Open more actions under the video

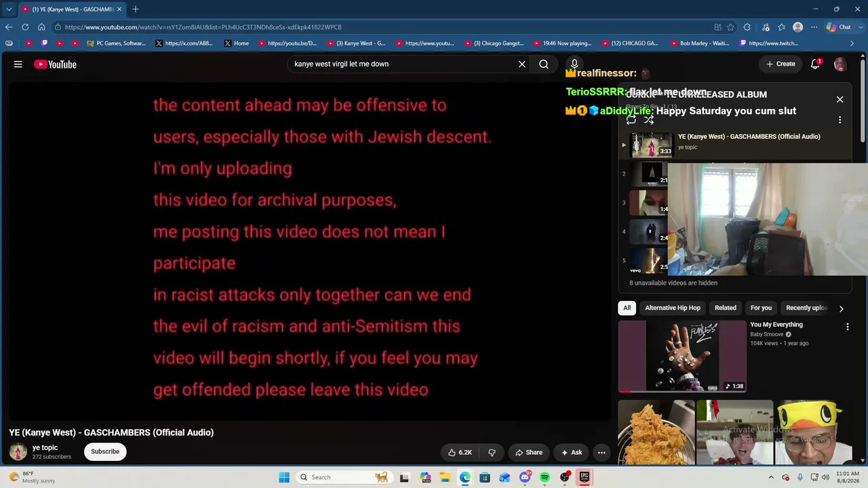601,452
